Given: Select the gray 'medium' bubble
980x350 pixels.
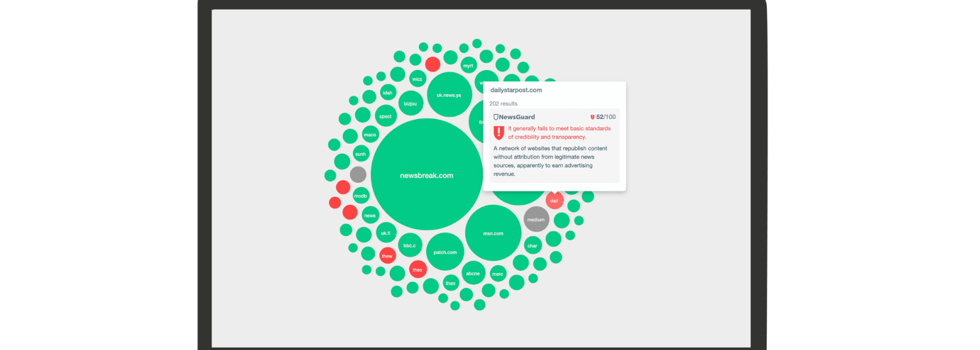Looking at the screenshot, I should (536, 219).
